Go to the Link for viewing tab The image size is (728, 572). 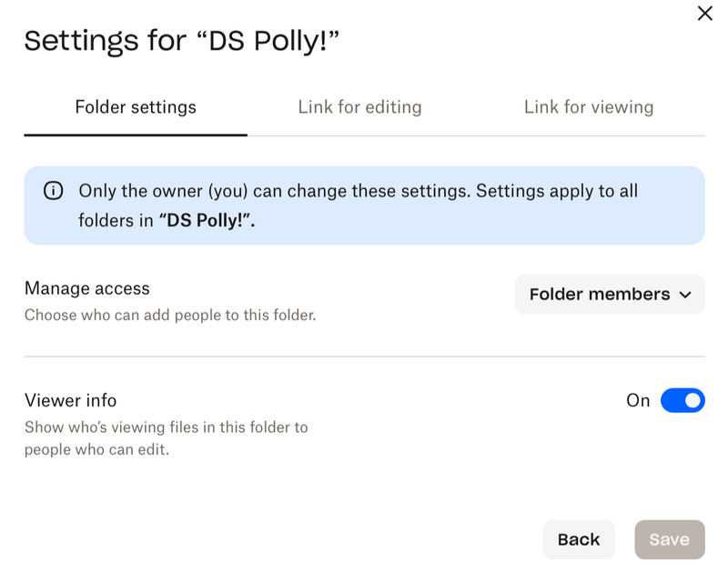click(588, 107)
